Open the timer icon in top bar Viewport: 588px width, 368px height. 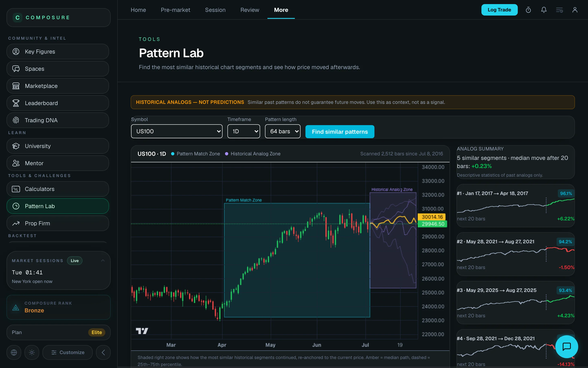pos(528,10)
